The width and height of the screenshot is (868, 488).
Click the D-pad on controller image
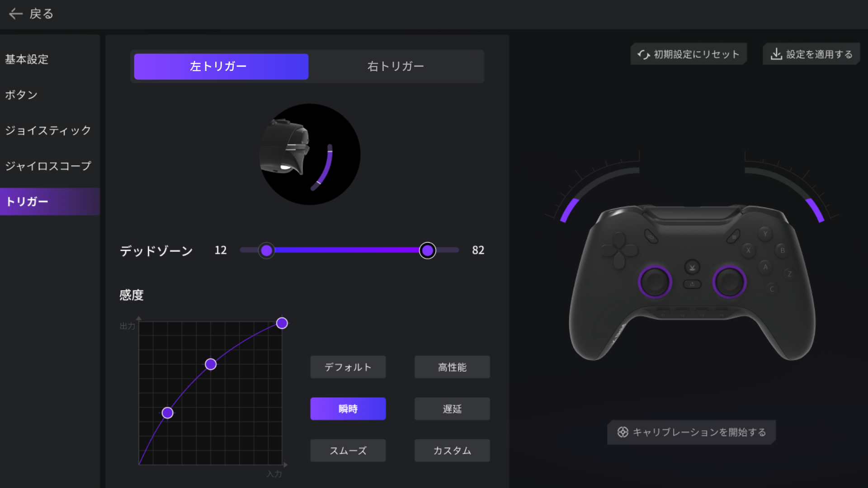click(x=619, y=250)
